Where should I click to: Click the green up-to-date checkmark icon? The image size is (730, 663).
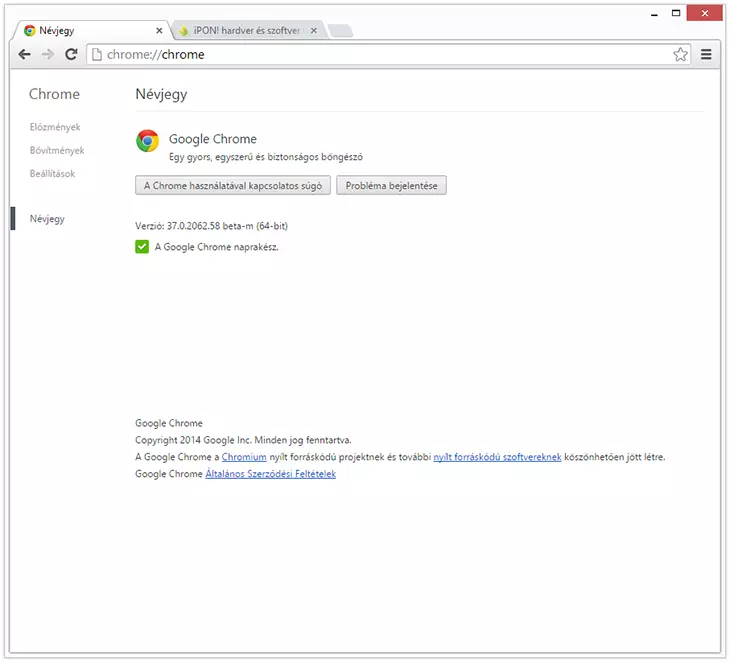tap(142, 246)
